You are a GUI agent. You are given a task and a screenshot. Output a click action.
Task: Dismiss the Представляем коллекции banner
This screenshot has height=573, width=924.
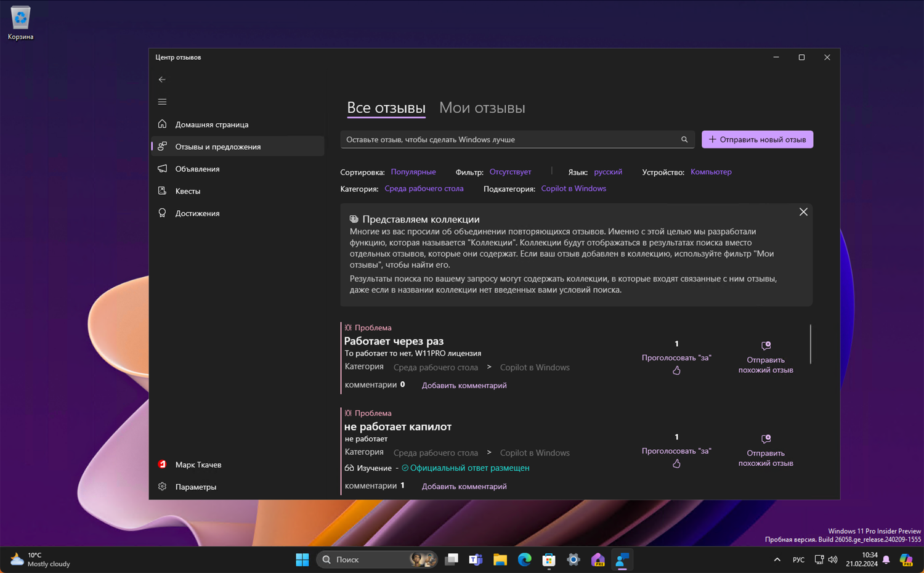[803, 212]
